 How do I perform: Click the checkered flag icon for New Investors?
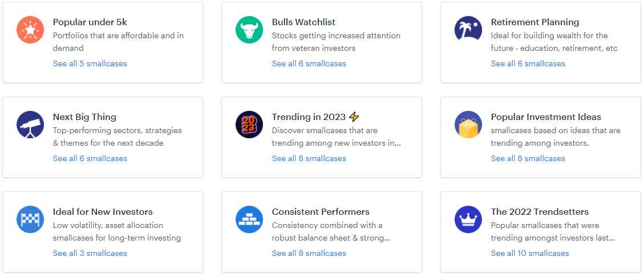point(30,219)
